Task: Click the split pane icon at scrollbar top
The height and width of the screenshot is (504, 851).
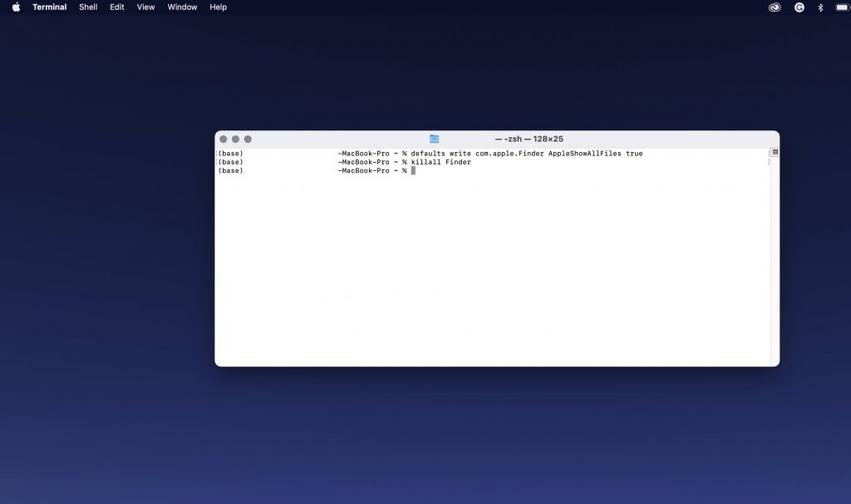Action: 775,153
